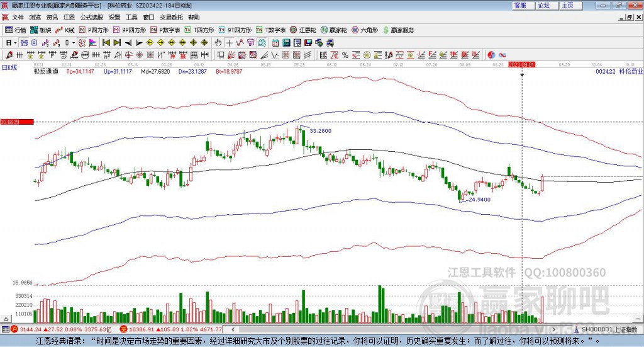
Task: Open the 9P四方形 tool
Action: 130,30
